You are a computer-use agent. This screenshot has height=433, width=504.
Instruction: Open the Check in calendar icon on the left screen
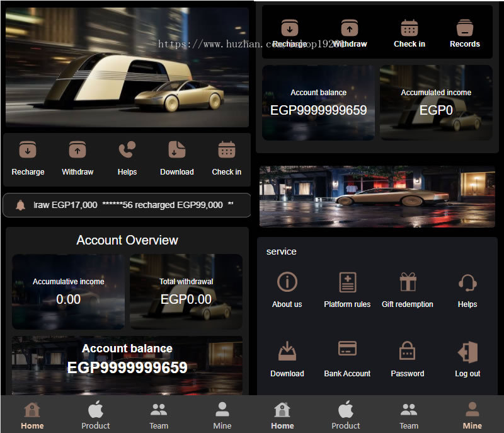click(x=227, y=149)
